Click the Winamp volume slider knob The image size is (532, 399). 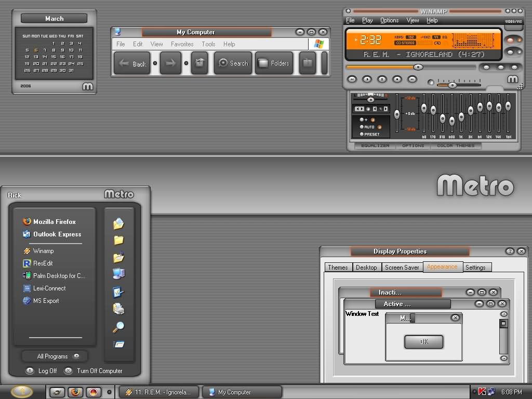pos(452,85)
